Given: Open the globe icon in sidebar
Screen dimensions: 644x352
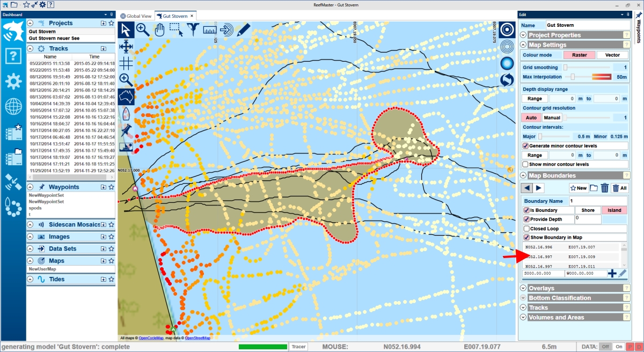Looking at the screenshot, I should click(13, 107).
